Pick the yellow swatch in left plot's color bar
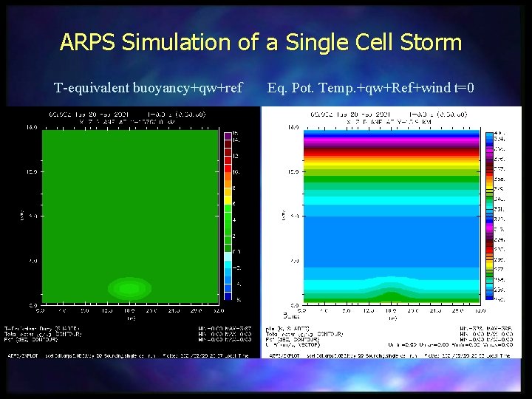This screenshot has height=399, width=532. (228, 200)
